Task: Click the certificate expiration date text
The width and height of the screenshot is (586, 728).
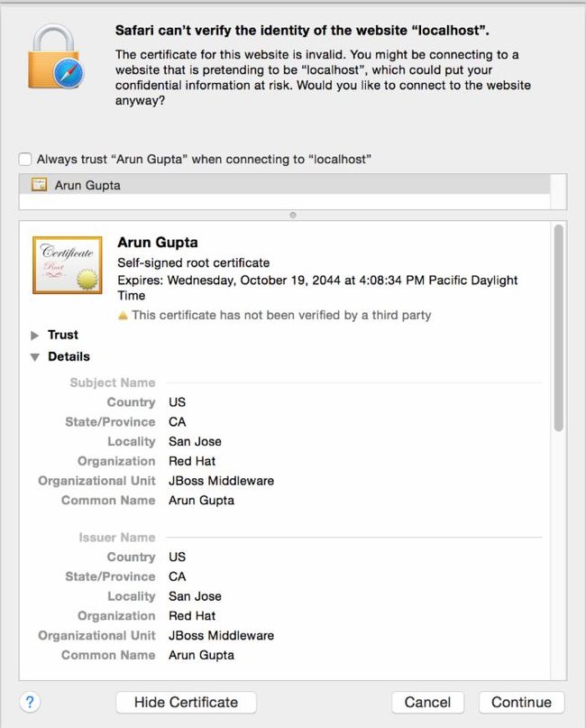Action: pyautogui.click(x=317, y=288)
